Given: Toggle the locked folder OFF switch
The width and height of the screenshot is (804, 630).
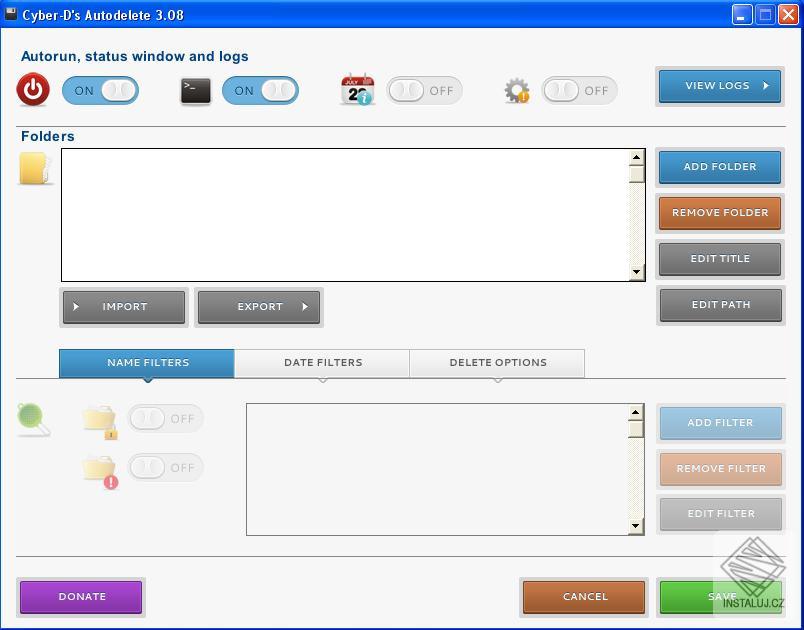Looking at the screenshot, I should point(166,419).
